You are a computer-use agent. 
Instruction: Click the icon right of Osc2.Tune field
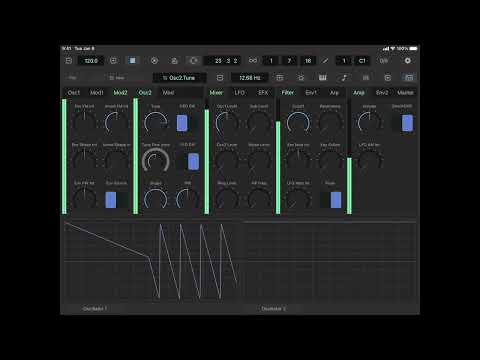(220, 78)
